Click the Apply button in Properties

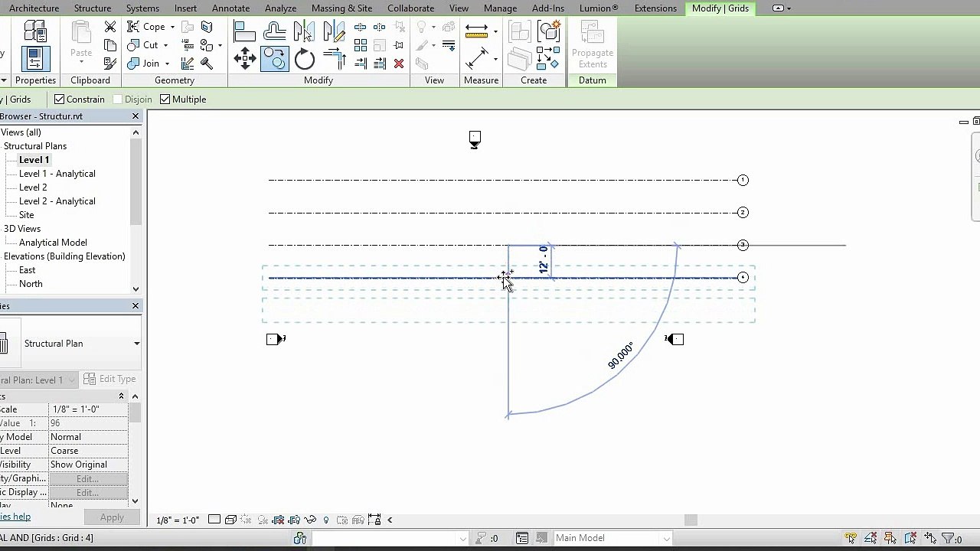coord(112,517)
